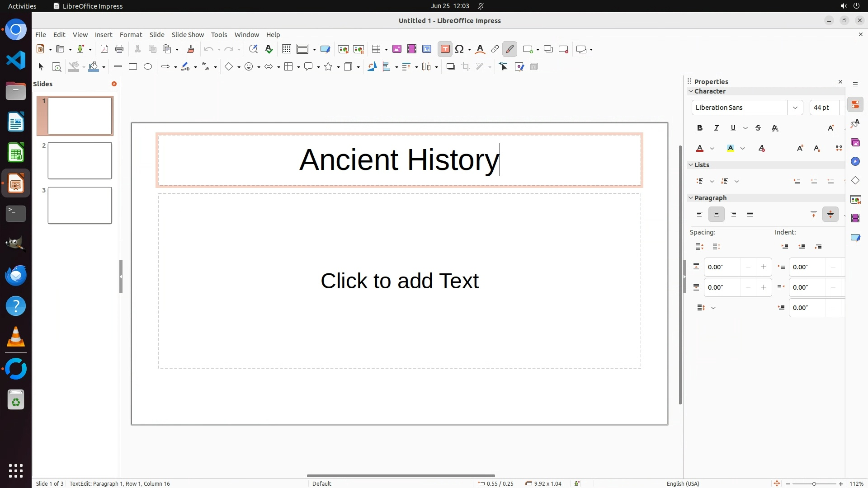Click the Insert Image toolbar icon

[x=397, y=49]
